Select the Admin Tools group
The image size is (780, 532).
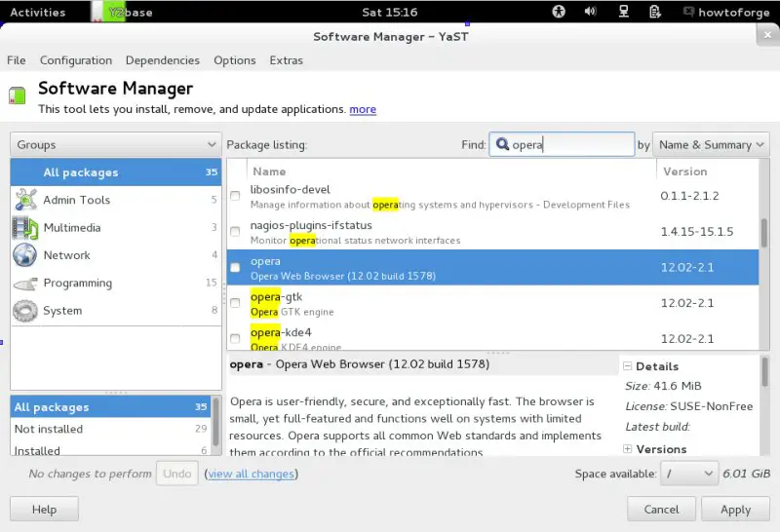click(x=115, y=200)
